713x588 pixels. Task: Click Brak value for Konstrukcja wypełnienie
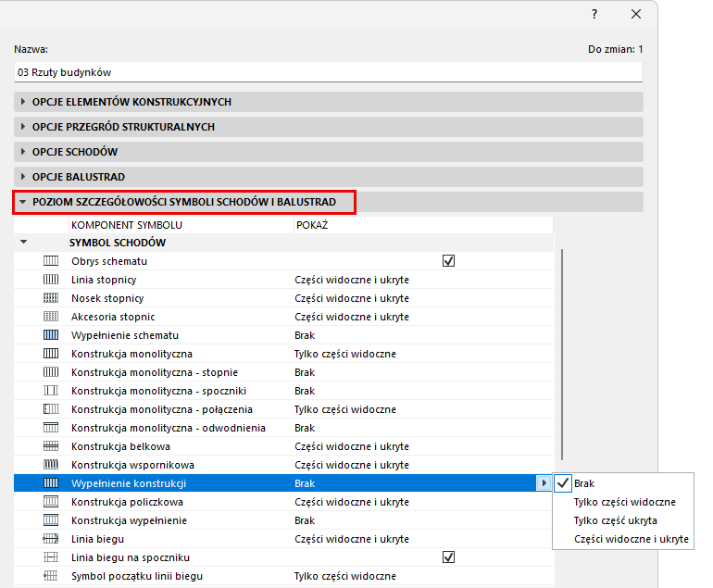point(305,520)
